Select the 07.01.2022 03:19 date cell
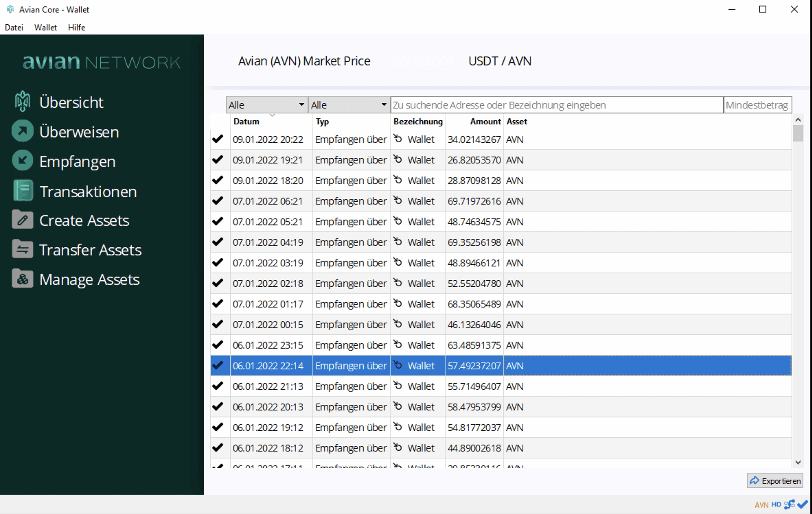 (x=271, y=263)
